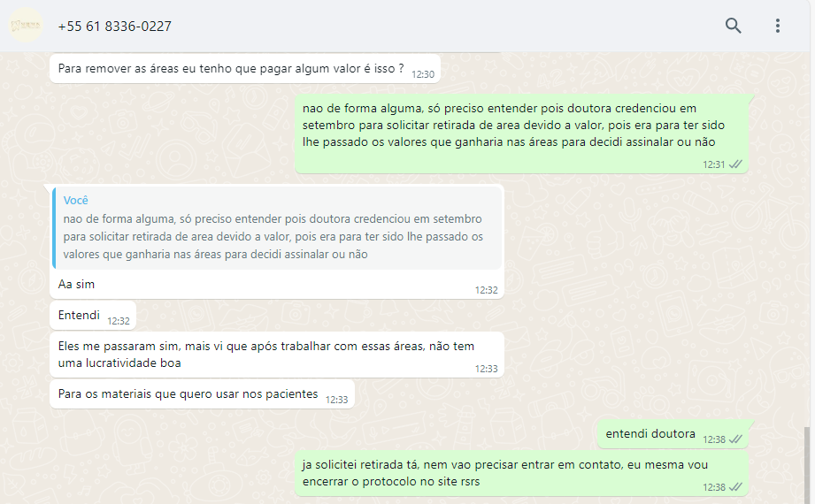Click read receipt ticks on 'entendi doutora'
Screen dimensions: 815x504
735,439
